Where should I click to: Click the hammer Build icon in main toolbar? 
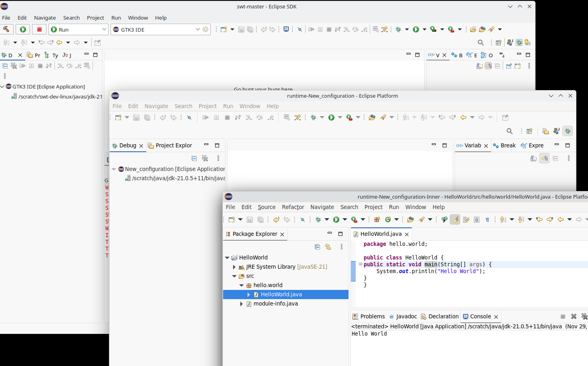click(6, 29)
